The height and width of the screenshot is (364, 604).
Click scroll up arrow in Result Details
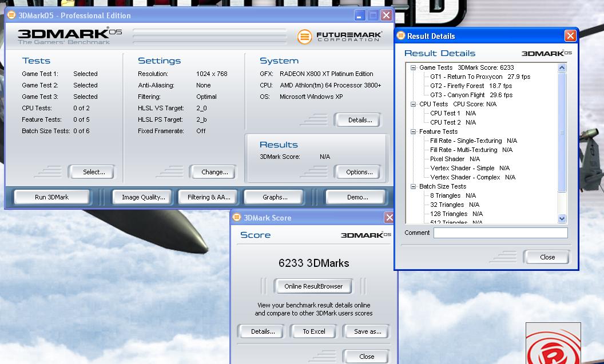(x=562, y=68)
